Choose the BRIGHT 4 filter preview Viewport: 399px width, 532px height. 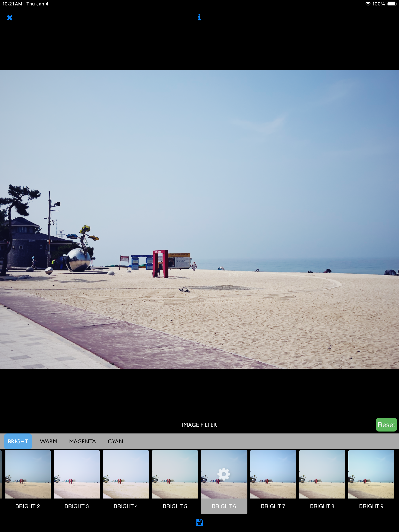click(126, 474)
